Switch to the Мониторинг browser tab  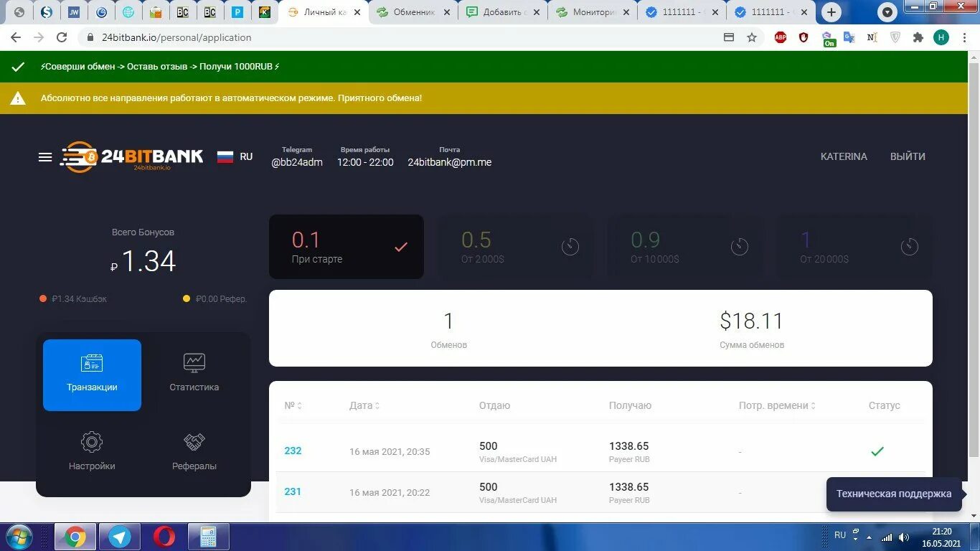coord(593,12)
